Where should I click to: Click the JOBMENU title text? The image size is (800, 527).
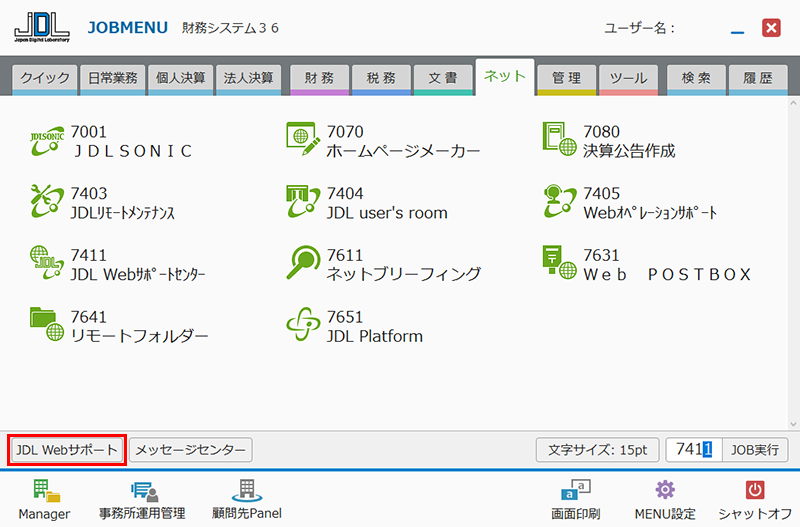pos(128,28)
